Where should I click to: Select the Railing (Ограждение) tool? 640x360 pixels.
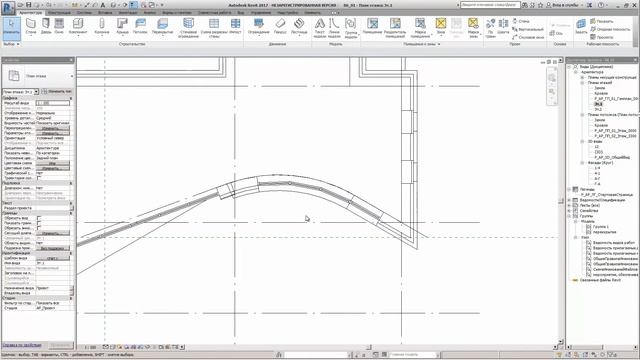click(259, 27)
